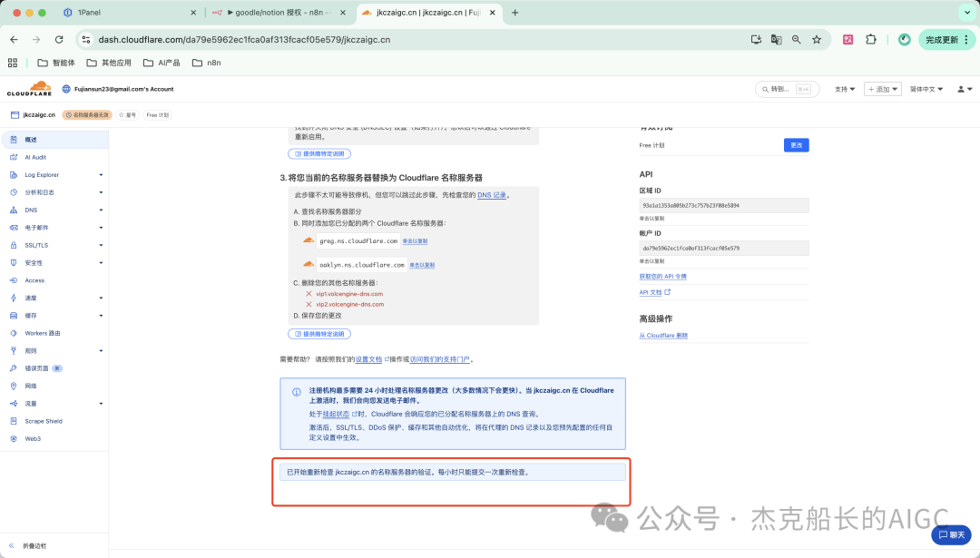Click 从 Cloudflare 删除 link
980x558 pixels.
coord(663,336)
